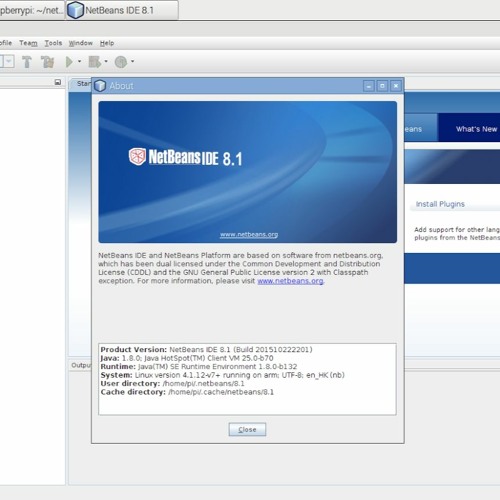The width and height of the screenshot is (500, 500).
Task: Click the About dialog cube icon
Action: click(x=100, y=86)
